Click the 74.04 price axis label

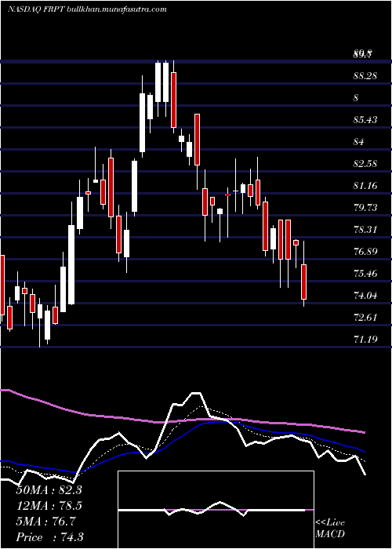pos(365,296)
